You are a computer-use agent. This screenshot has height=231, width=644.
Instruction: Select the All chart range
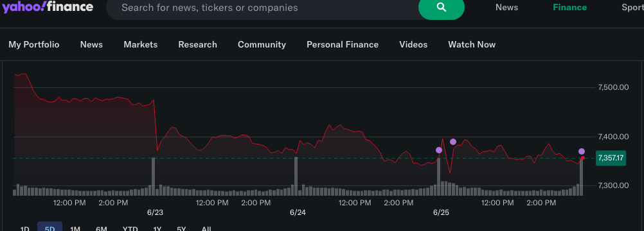(206, 228)
